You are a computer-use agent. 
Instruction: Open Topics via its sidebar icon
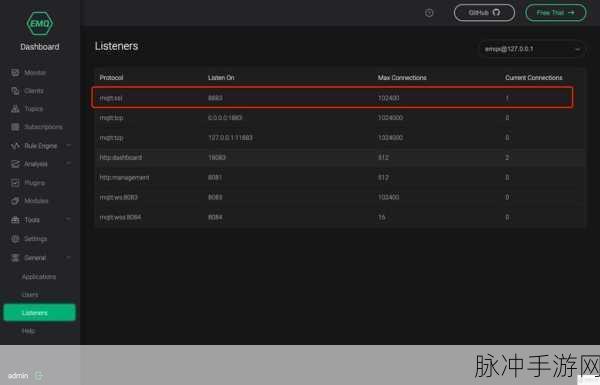[x=15, y=109]
